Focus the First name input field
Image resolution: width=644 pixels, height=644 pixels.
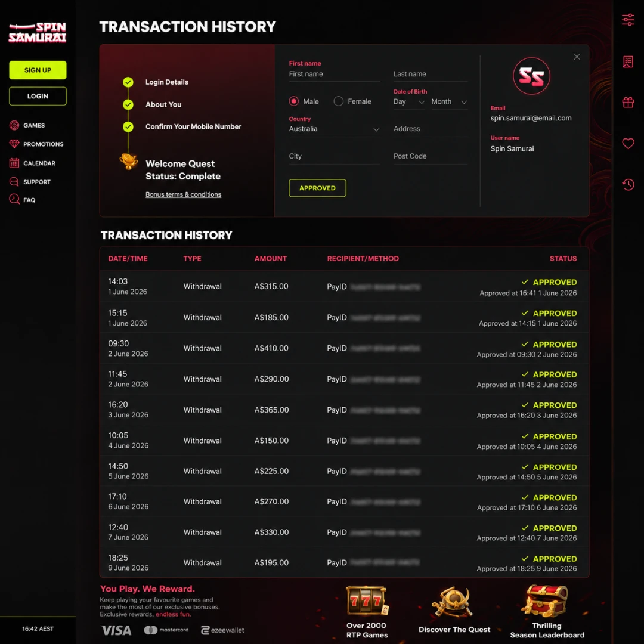click(334, 75)
